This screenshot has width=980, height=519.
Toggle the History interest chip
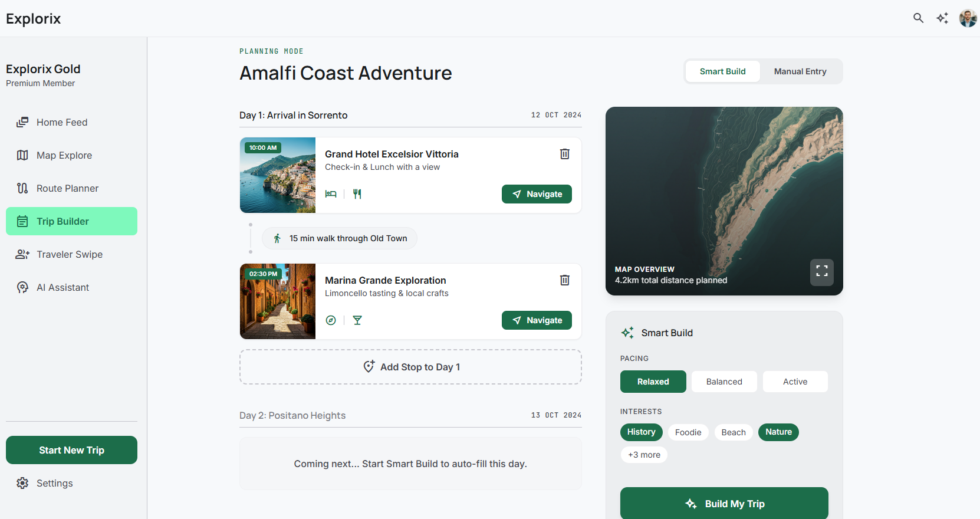pyautogui.click(x=642, y=432)
